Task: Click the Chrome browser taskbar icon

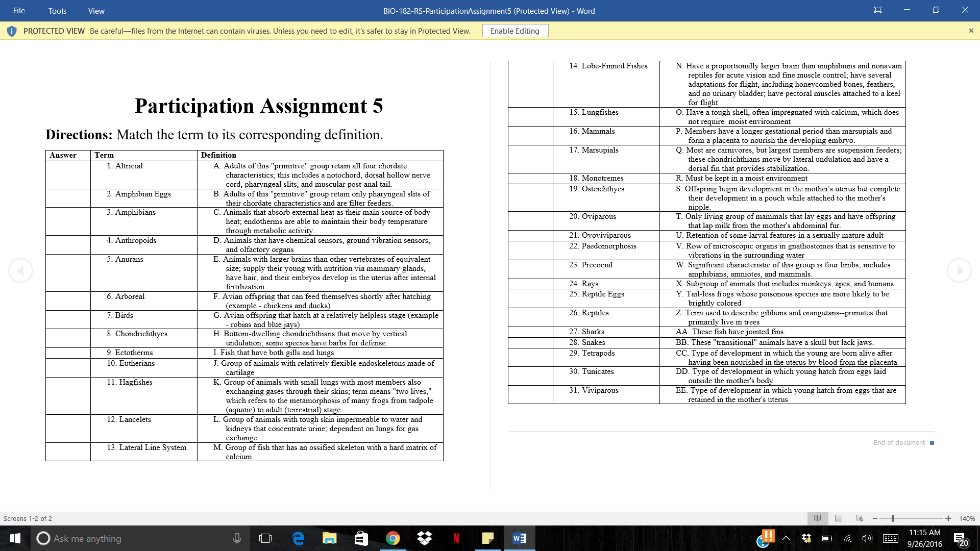Action: point(393,538)
